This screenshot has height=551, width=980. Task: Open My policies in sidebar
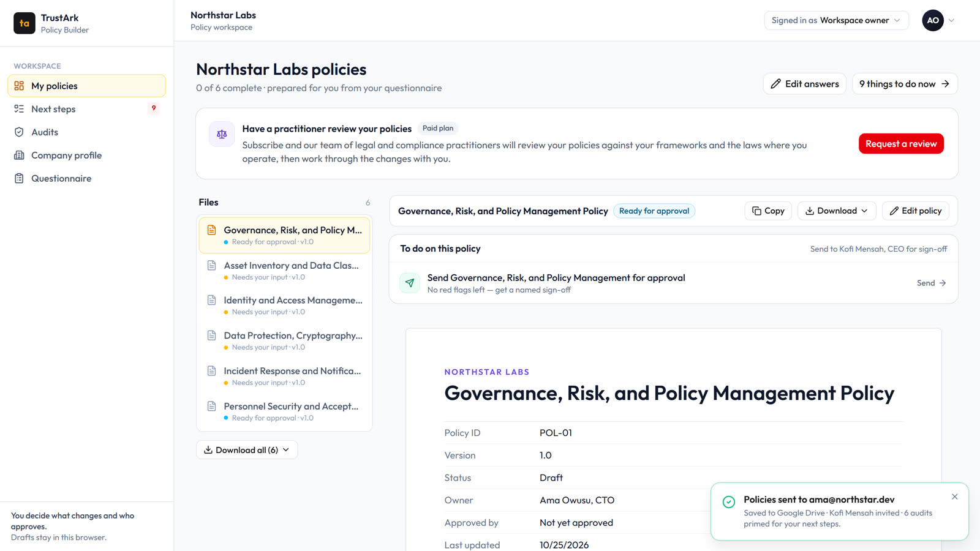pos(86,86)
